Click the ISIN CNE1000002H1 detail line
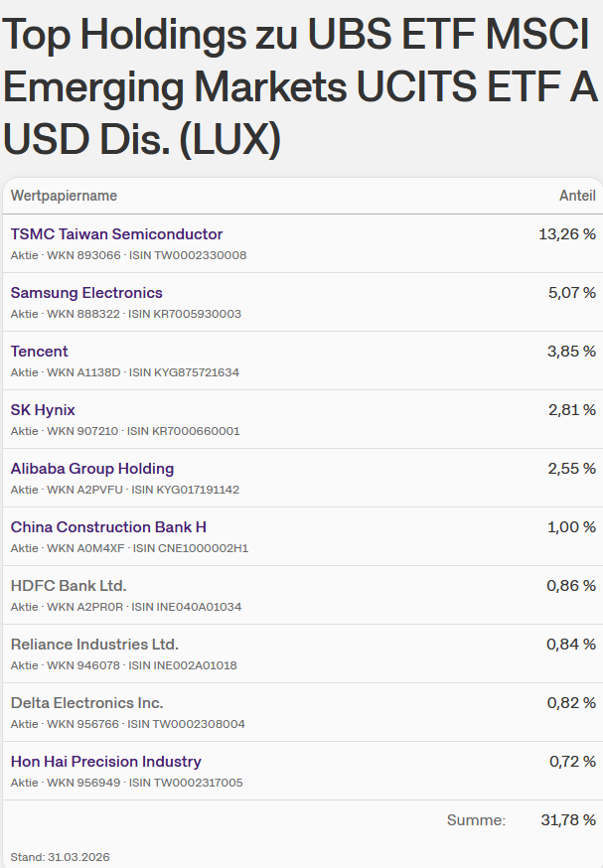 [x=129, y=548]
